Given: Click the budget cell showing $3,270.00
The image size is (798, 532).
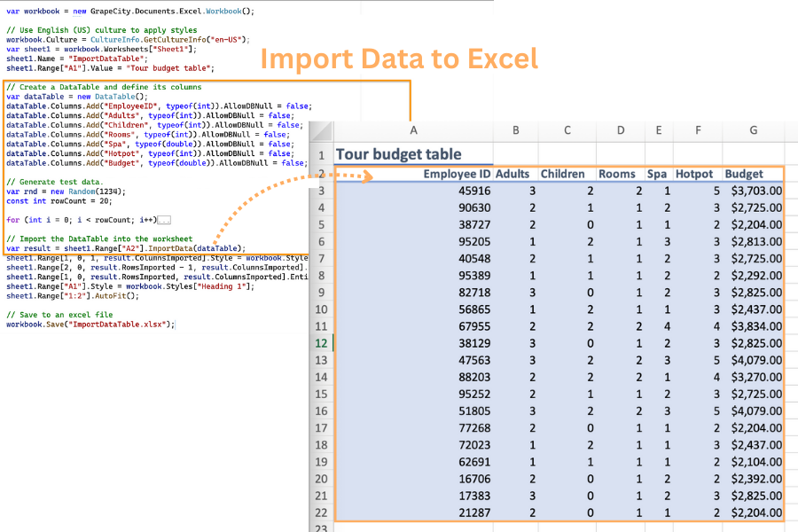Looking at the screenshot, I should point(753,377).
